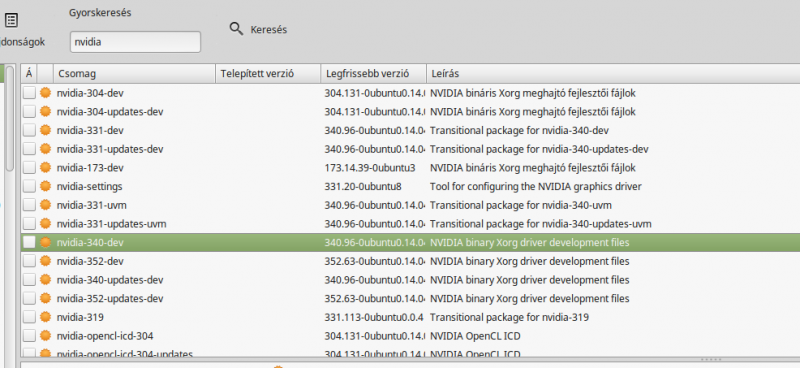The height and width of the screenshot is (368, 800).
Task: Tick the checkbox for nvidia-304-updates-dev
Action: click(29, 111)
